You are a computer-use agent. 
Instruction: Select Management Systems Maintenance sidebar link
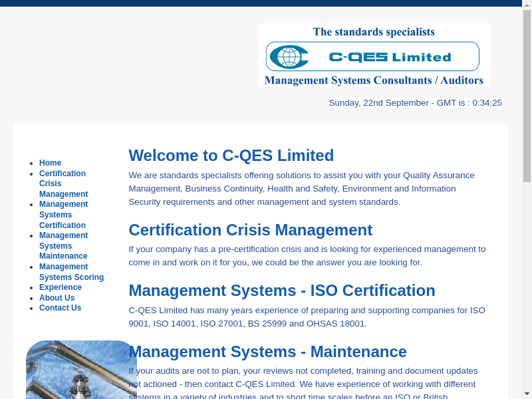click(x=63, y=246)
